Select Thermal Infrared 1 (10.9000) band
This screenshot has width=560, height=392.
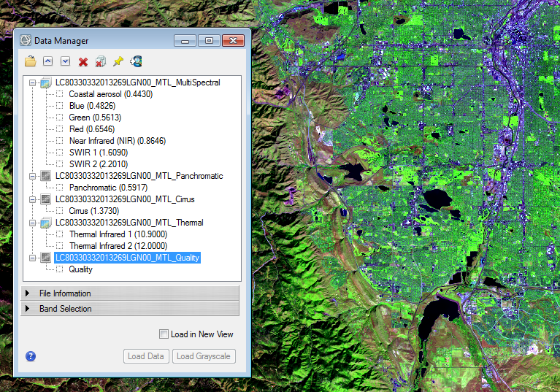tap(118, 234)
